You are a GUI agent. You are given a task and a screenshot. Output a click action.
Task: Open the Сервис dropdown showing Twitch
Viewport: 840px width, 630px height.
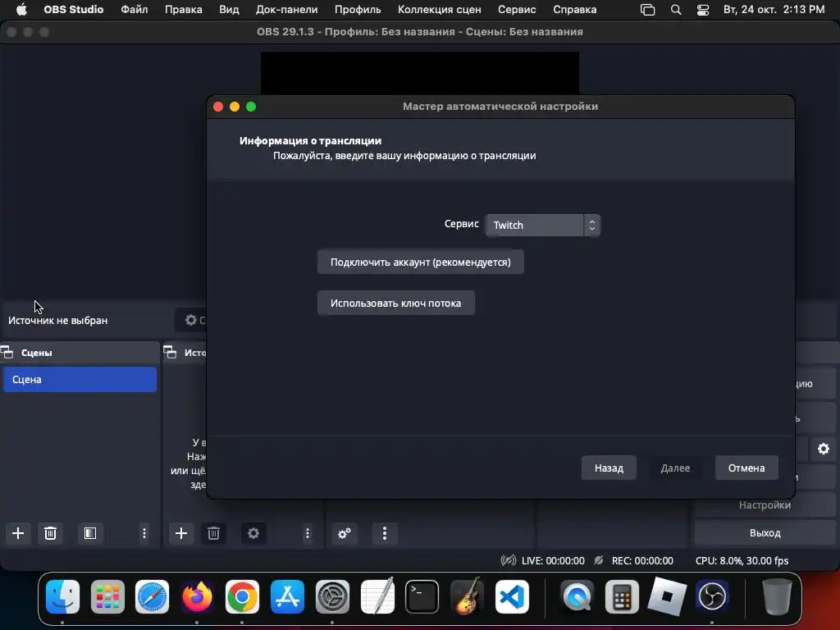point(543,225)
